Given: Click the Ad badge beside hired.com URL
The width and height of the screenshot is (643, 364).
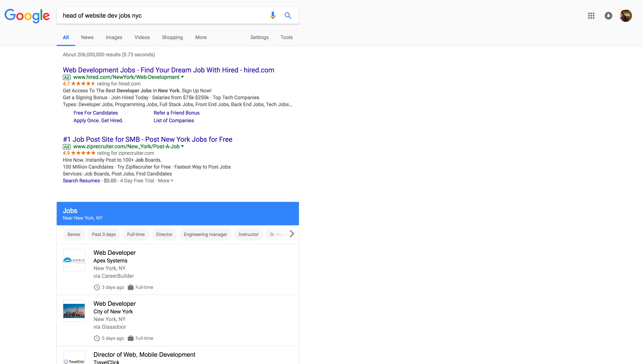Looking at the screenshot, I should pos(66,77).
